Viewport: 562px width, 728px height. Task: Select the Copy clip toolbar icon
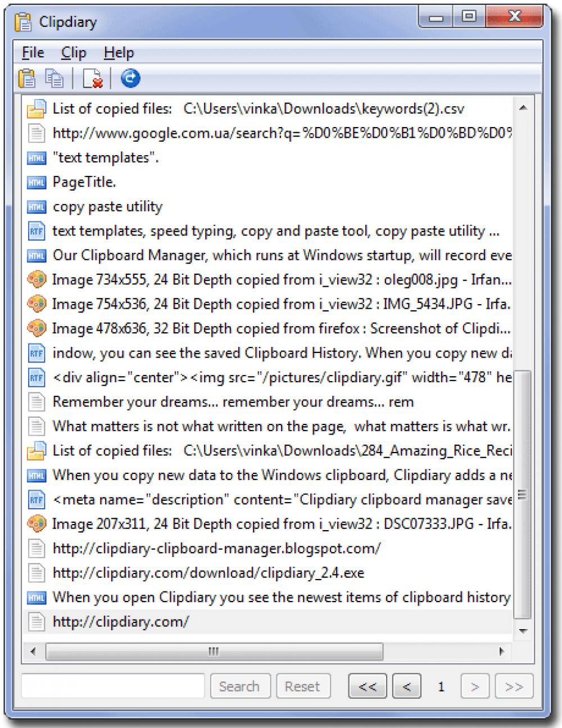pos(53,78)
